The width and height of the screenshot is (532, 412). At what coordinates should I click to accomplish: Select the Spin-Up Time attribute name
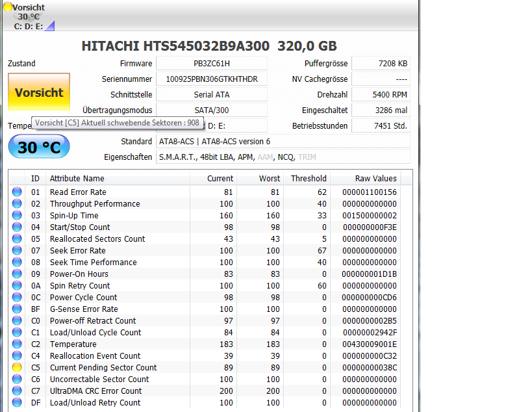pos(74,216)
